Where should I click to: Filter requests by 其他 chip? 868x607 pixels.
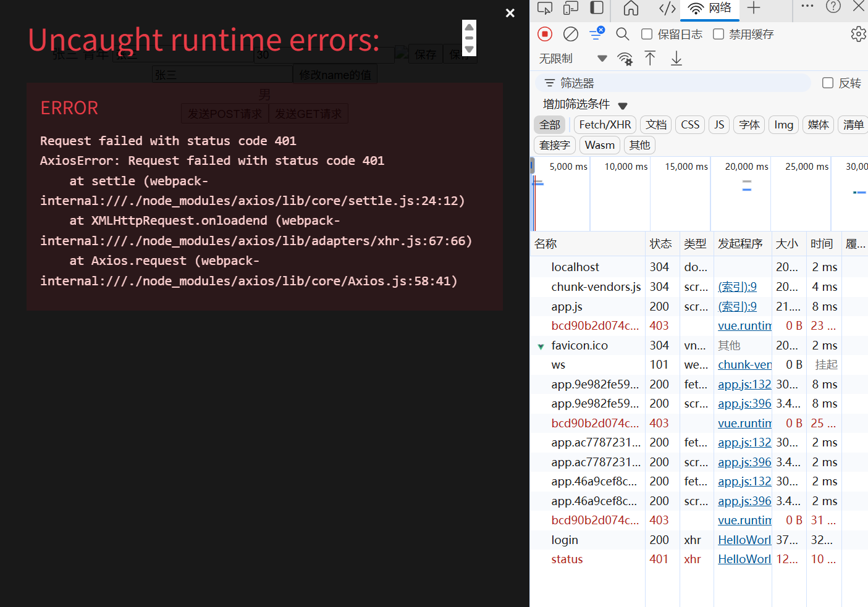639,145
